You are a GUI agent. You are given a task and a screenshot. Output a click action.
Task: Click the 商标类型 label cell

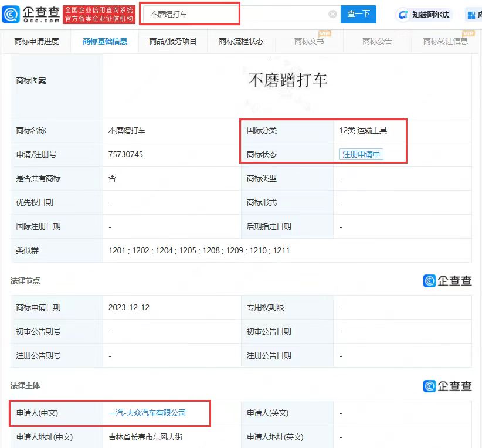pyautogui.click(x=287, y=178)
